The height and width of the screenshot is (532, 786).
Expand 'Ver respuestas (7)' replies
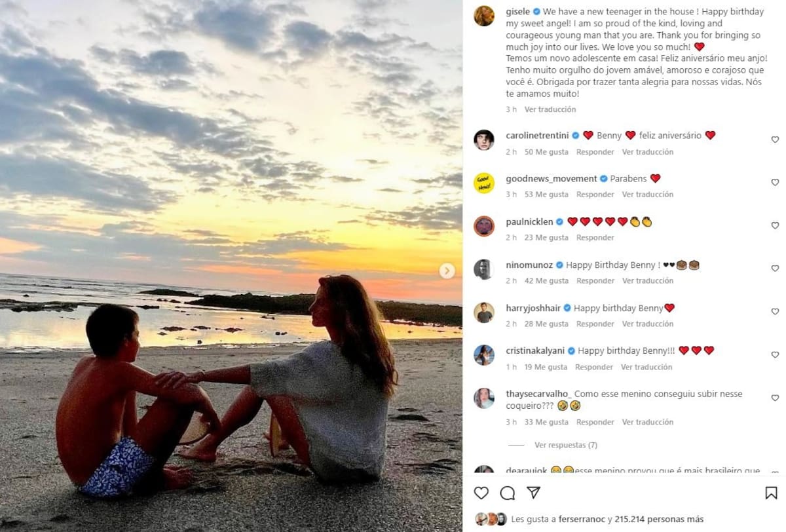565,445
